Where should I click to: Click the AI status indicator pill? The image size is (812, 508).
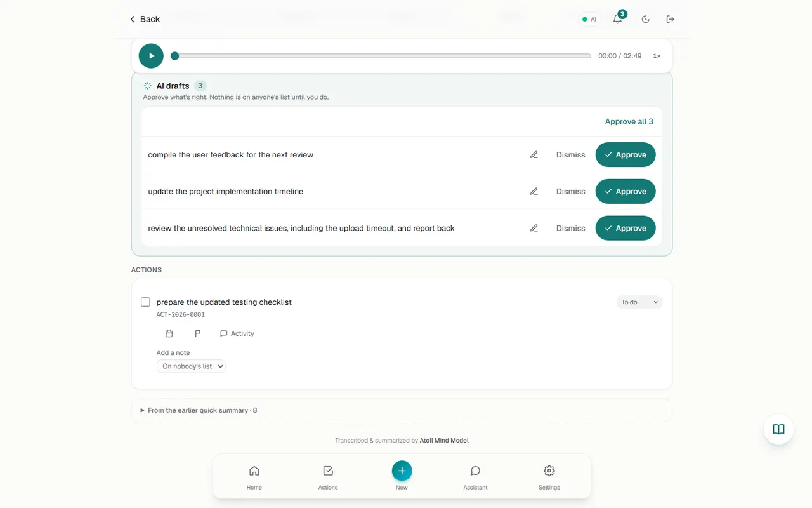click(589, 20)
